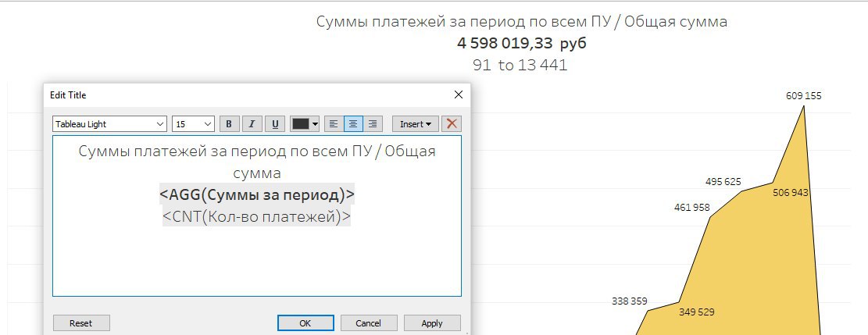Viewport: 868px width, 335px height.
Task: Click the 4 598 019,33 руб total
Action: 521,43
